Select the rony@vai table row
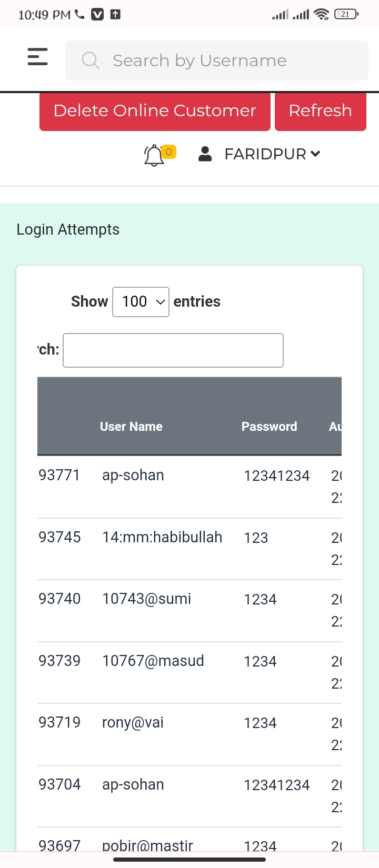379x868 pixels. [189, 734]
